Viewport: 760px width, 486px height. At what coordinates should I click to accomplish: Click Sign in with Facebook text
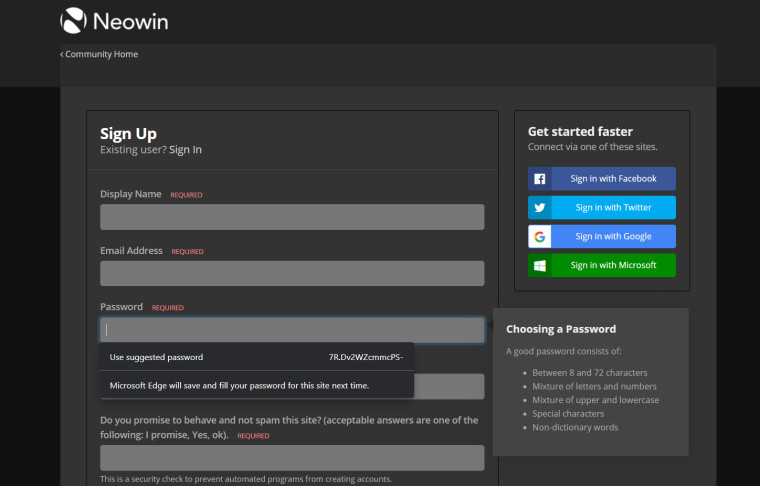tap(613, 179)
